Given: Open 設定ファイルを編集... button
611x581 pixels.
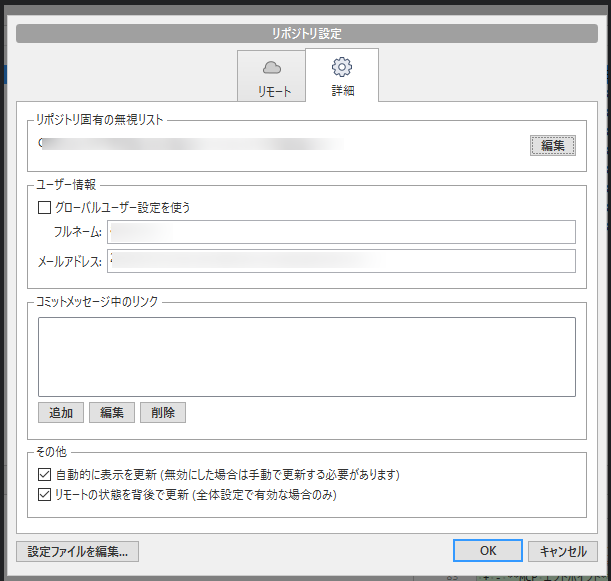Looking at the screenshot, I should (78, 551).
